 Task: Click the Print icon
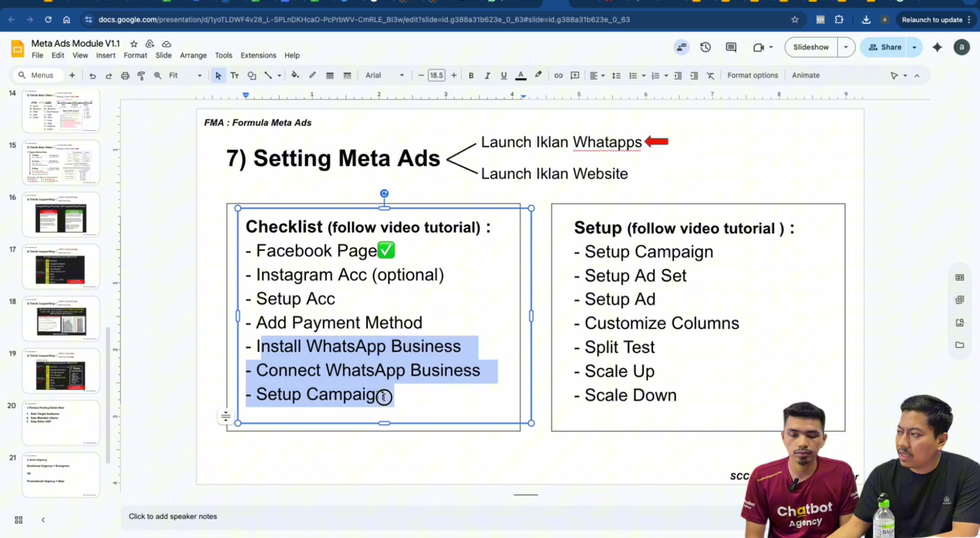(x=125, y=76)
